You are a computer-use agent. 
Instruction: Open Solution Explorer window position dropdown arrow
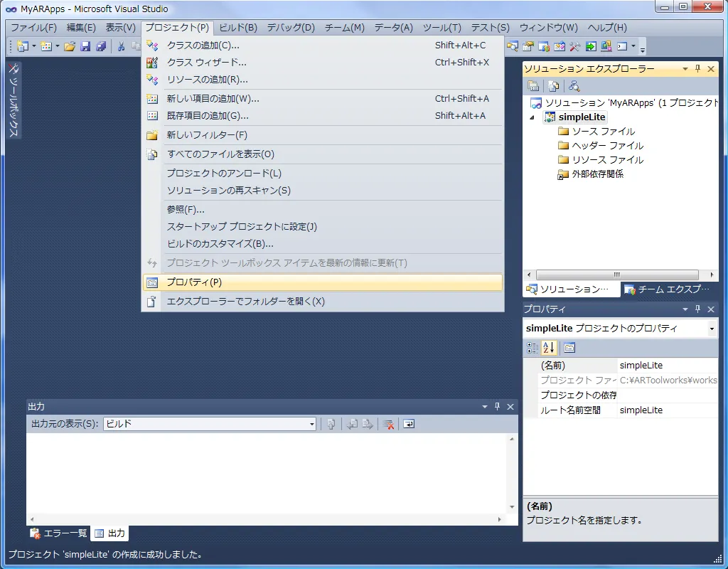point(685,69)
